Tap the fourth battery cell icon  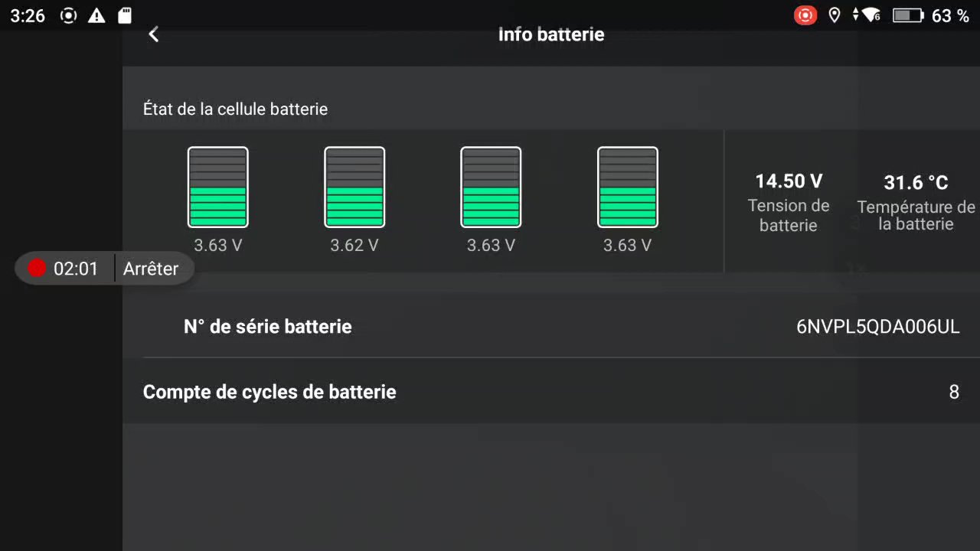click(628, 187)
